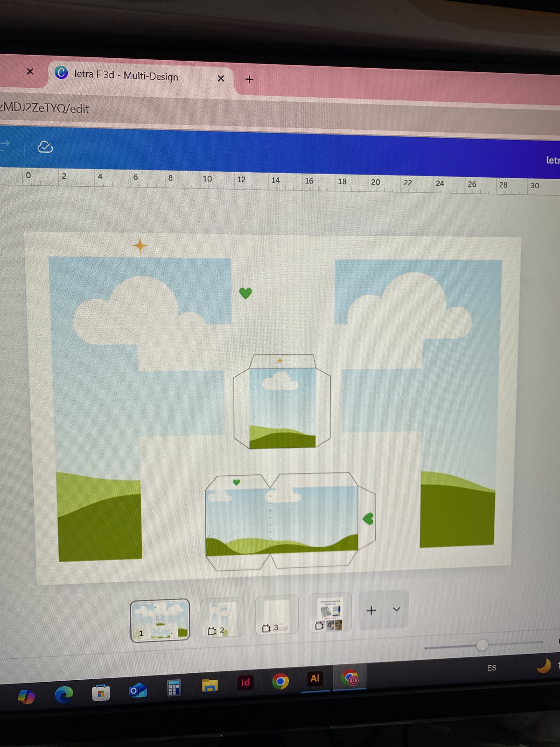The image size is (560, 747).
Task: Click the redo arrow in Canva toolbar
Action: [x=4, y=144]
